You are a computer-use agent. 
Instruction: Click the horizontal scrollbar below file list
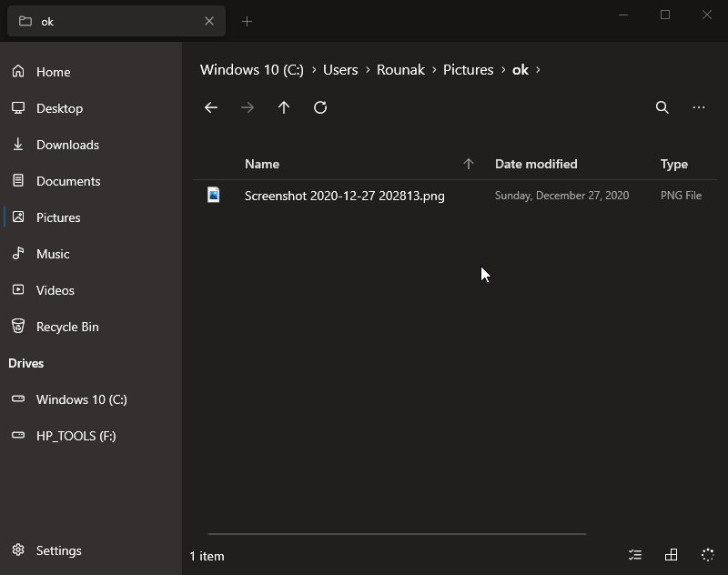[x=397, y=534]
